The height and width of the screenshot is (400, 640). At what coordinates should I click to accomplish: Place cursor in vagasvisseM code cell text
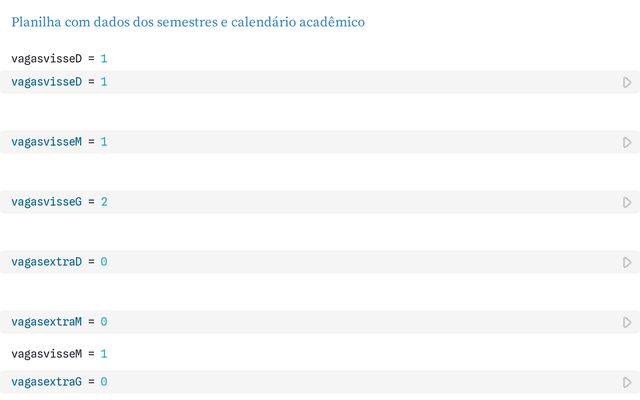(59, 142)
